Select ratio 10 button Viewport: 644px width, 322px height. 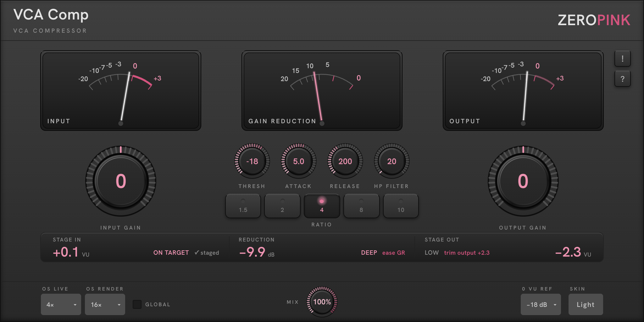pyautogui.click(x=401, y=206)
